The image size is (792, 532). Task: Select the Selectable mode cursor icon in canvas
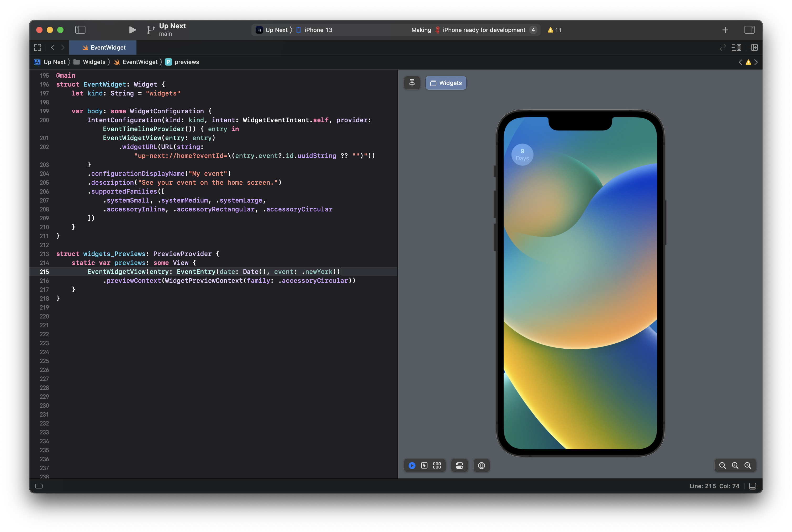[424, 465]
